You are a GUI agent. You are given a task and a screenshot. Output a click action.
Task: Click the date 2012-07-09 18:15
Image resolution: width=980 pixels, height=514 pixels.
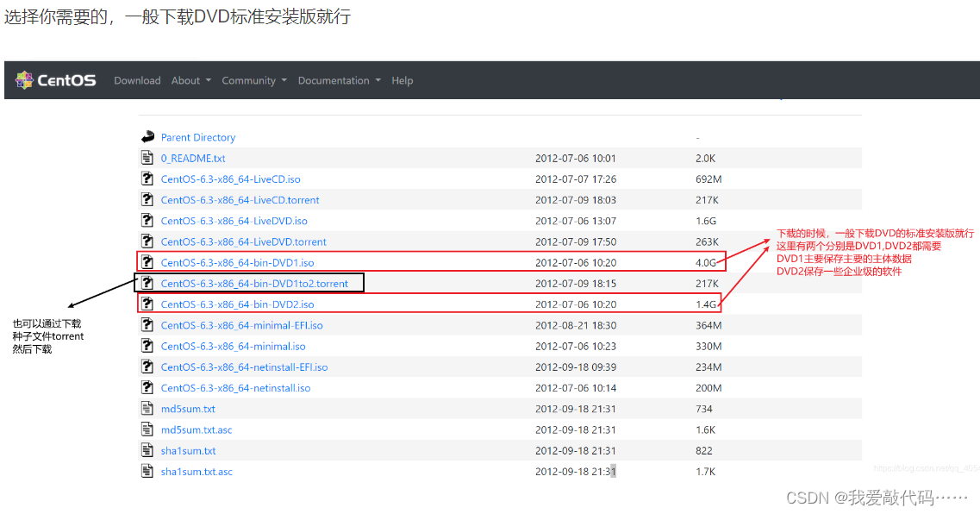pyautogui.click(x=576, y=283)
